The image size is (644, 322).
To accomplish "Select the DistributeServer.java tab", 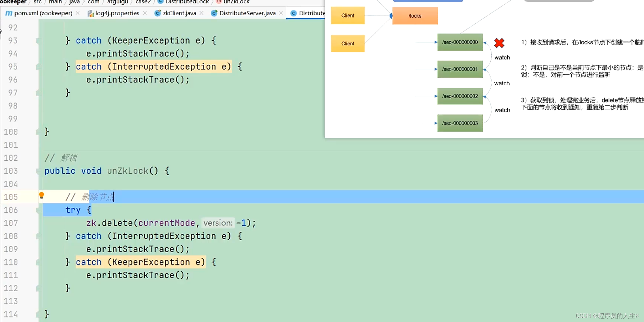I will [x=247, y=13].
